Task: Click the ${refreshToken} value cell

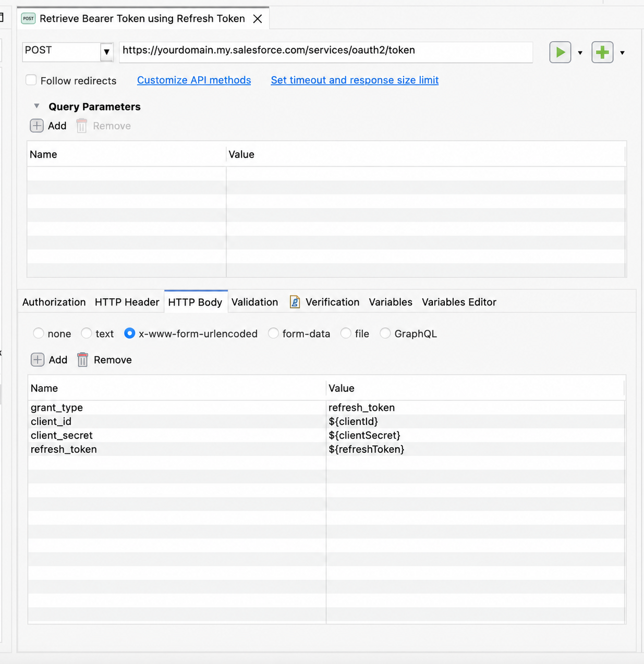Action: click(476, 449)
